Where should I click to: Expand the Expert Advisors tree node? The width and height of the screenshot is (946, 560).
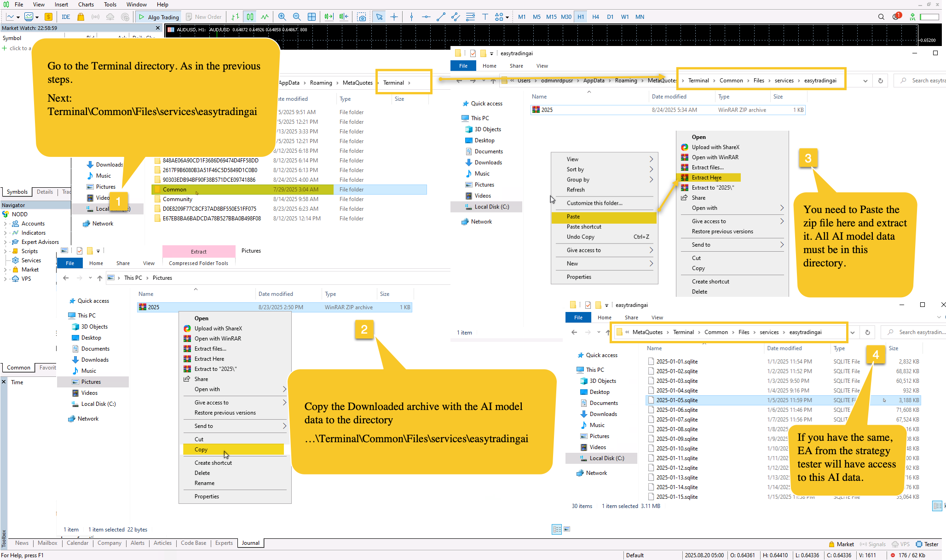[5, 242]
